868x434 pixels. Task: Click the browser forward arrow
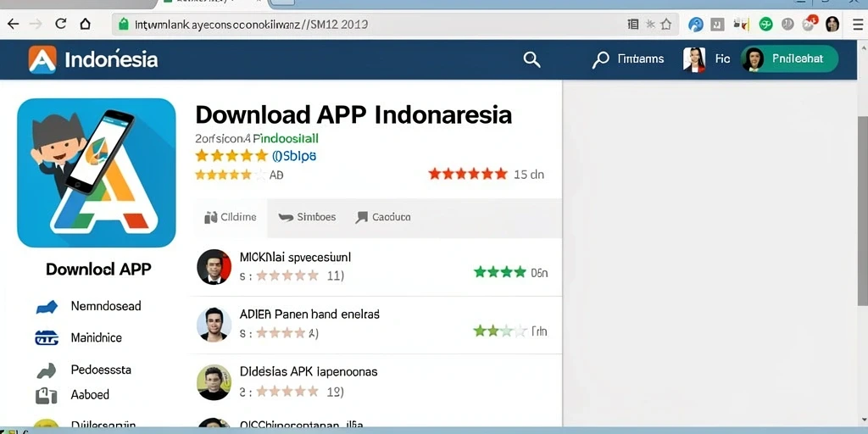[36, 24]
